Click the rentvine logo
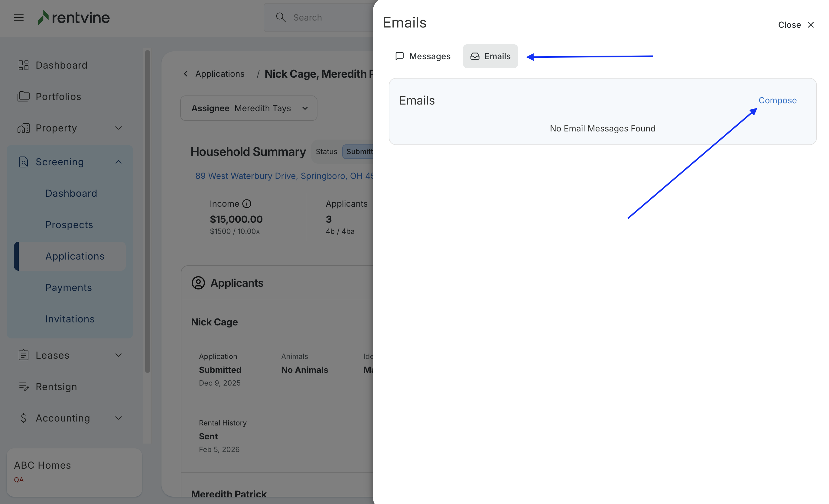Image resolution: width=829 pixels, height=504 pixels. coord(74,18)
